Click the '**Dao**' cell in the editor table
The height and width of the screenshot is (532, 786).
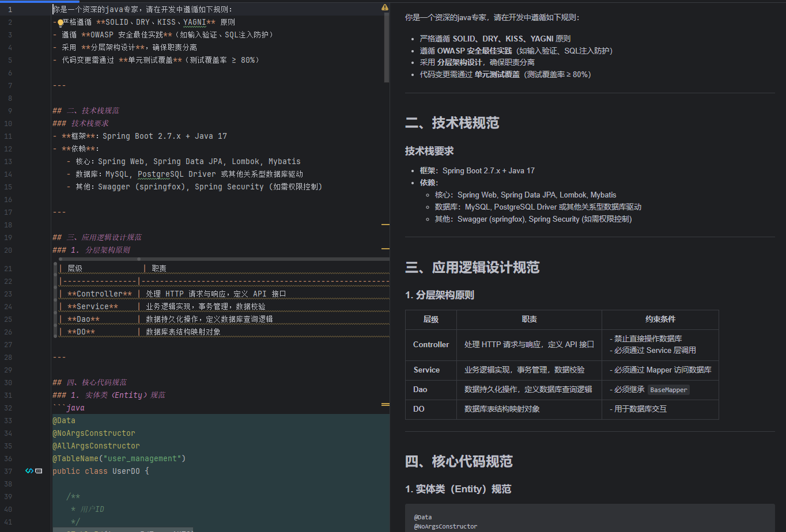84,319
